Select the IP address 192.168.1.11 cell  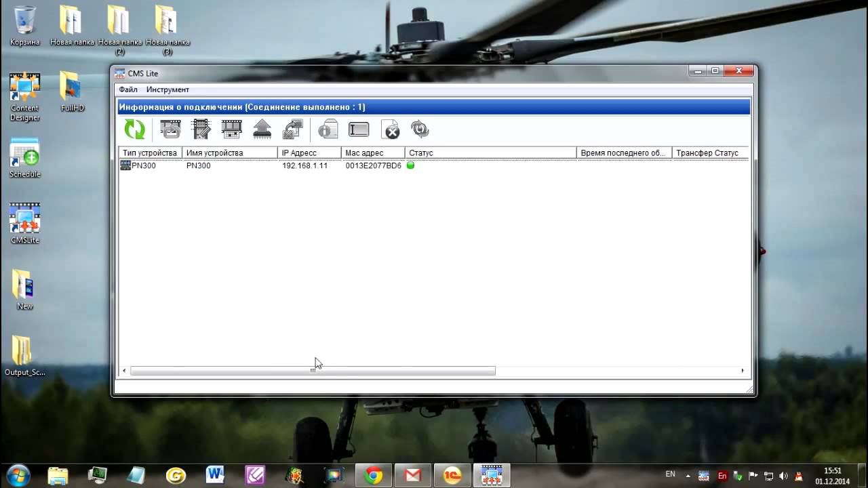click(x=304, y=165)
